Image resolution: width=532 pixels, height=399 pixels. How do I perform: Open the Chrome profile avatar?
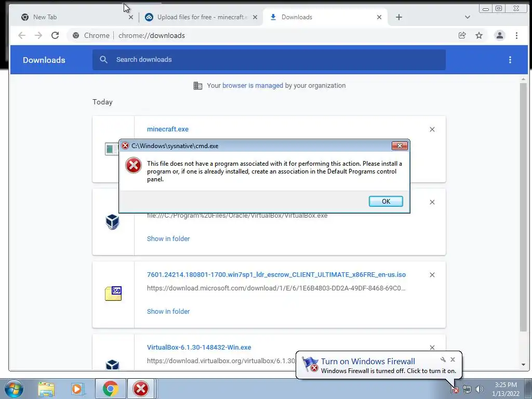pyautogui.click(x=499, y=35)
